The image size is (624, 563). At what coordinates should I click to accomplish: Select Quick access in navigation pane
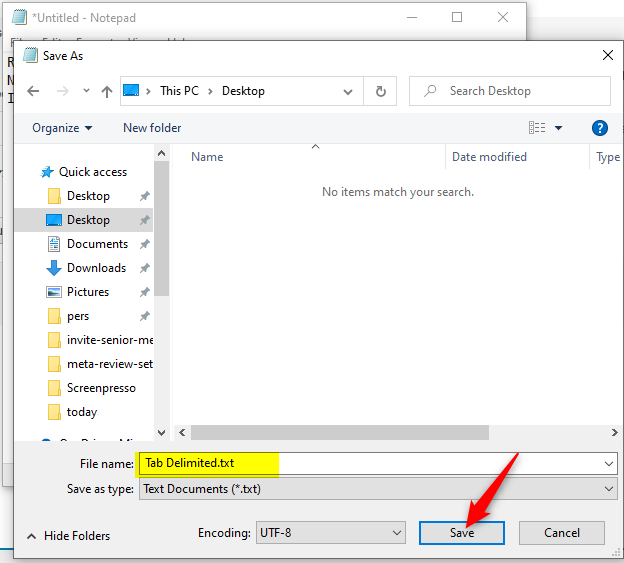(x=93, y=172)
